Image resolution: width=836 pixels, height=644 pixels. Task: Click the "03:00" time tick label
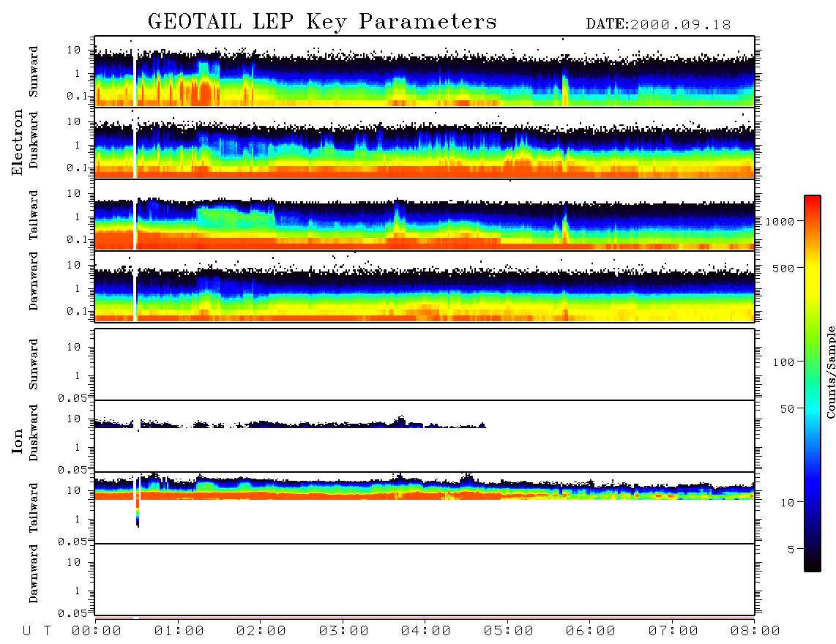tap(344, 632)
